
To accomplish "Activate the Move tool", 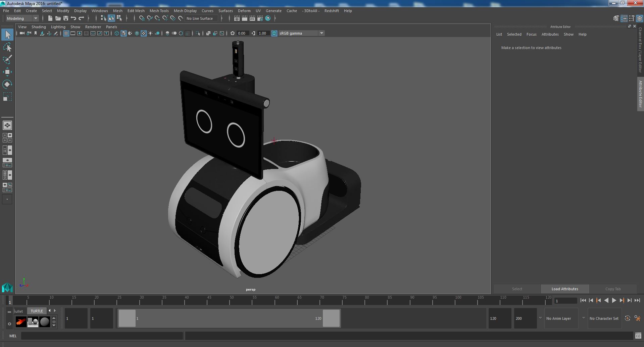I will pos(7,72).
